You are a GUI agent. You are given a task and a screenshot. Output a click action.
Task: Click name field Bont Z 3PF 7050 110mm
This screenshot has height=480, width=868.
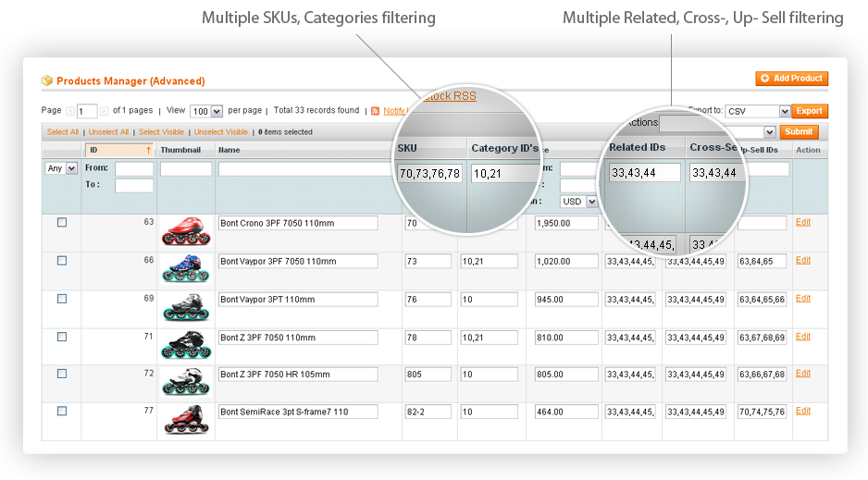pyautogui.click(x=298, y=338)
